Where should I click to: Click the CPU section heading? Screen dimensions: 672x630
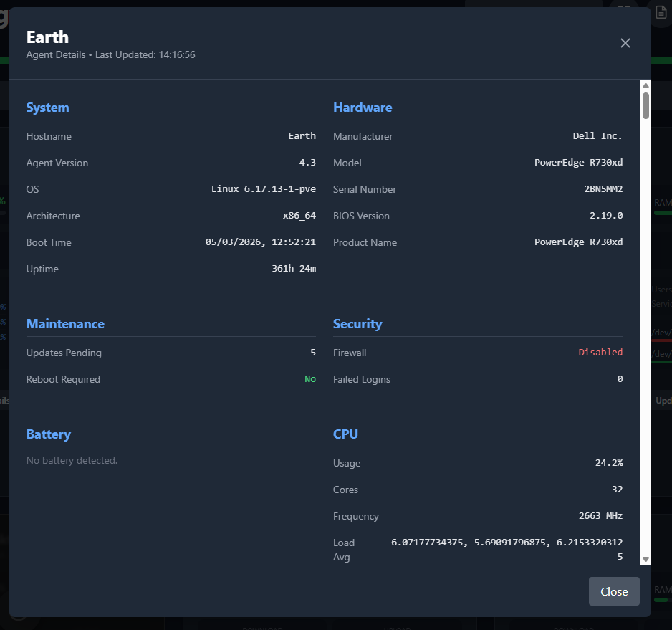(x=345, y=434)
